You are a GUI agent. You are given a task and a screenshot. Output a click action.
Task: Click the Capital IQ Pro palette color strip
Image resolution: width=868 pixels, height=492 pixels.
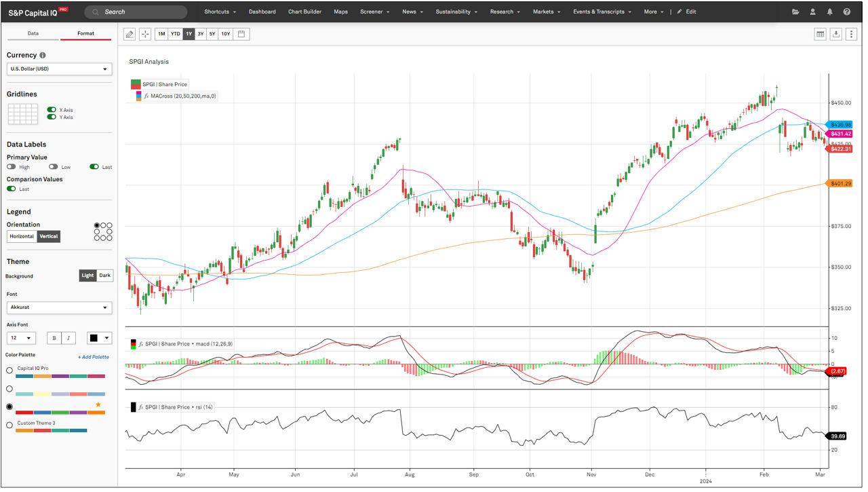coord(60,375)
